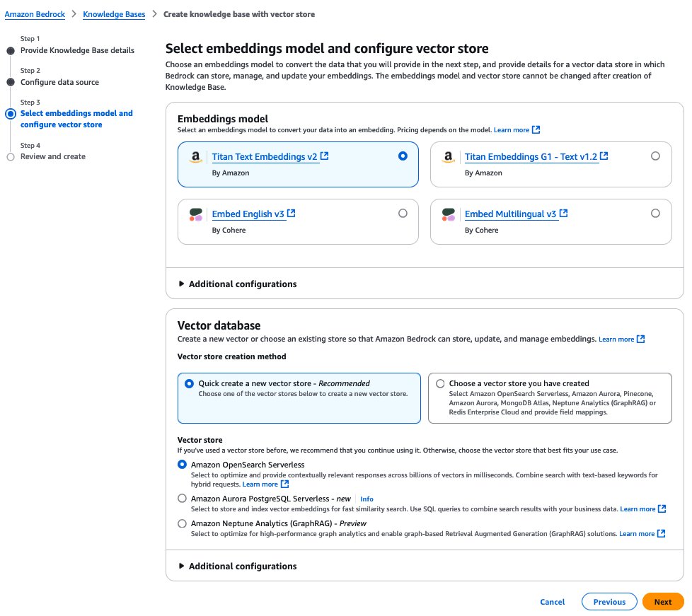This screenshot has width=692, height=616.
Task: Click the Amazon logo on Titan Embeddings G1 card
Action: click(x=448, y=157)
